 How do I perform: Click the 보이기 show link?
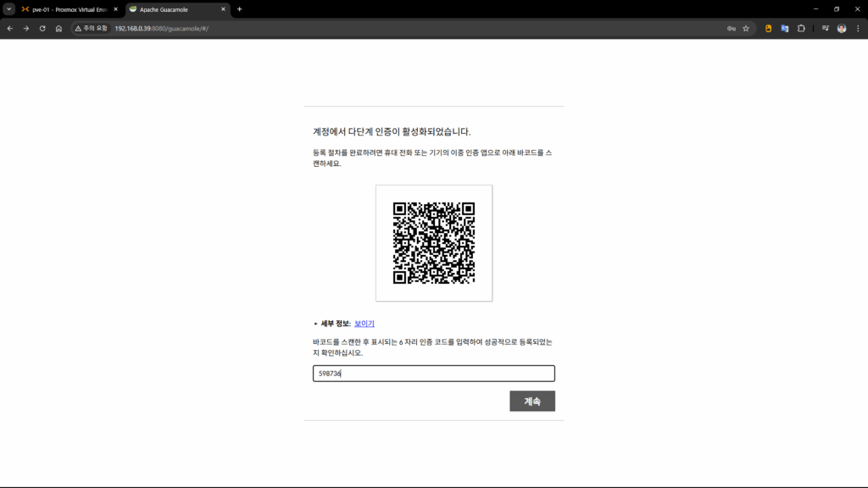364,324
